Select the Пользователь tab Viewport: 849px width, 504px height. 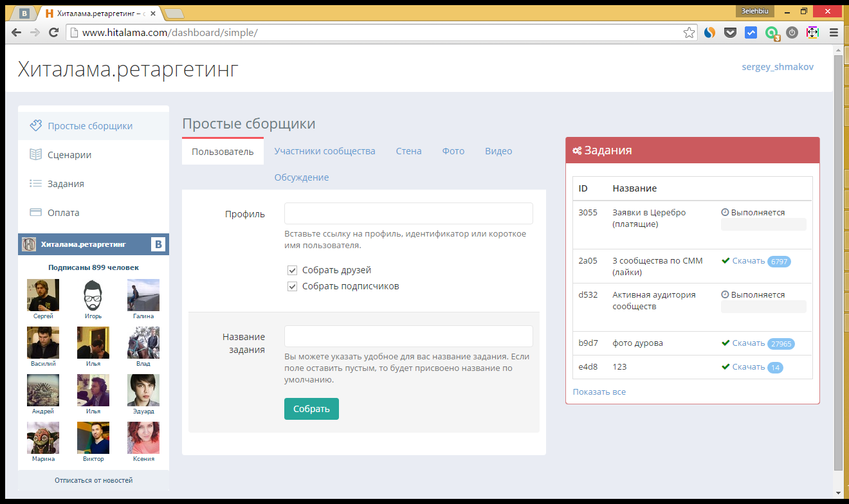[223, 152]
